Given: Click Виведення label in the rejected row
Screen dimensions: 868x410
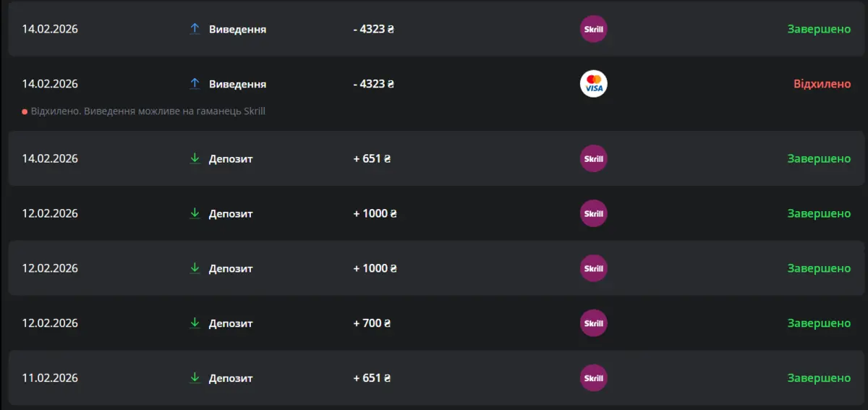Looking at the screenshot, I should 237,84.
